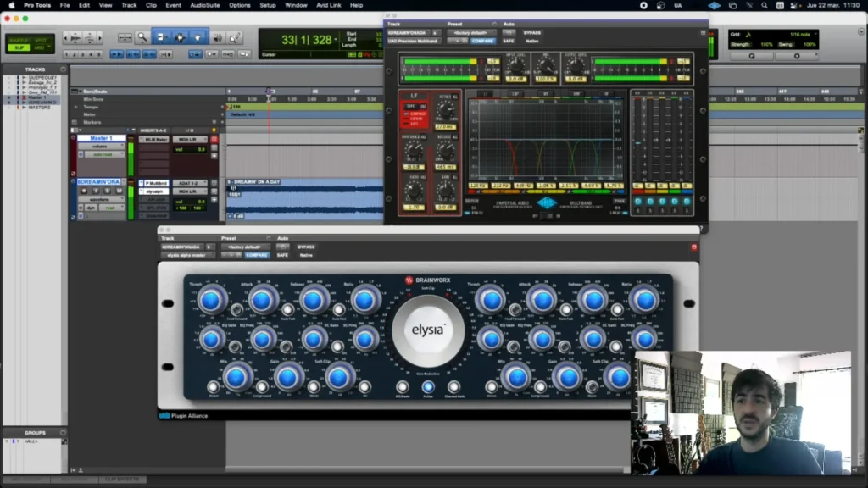The height and width of the screenshot is (488, 868).
Task: Select the Trim tool
Action: pos(161,37)
